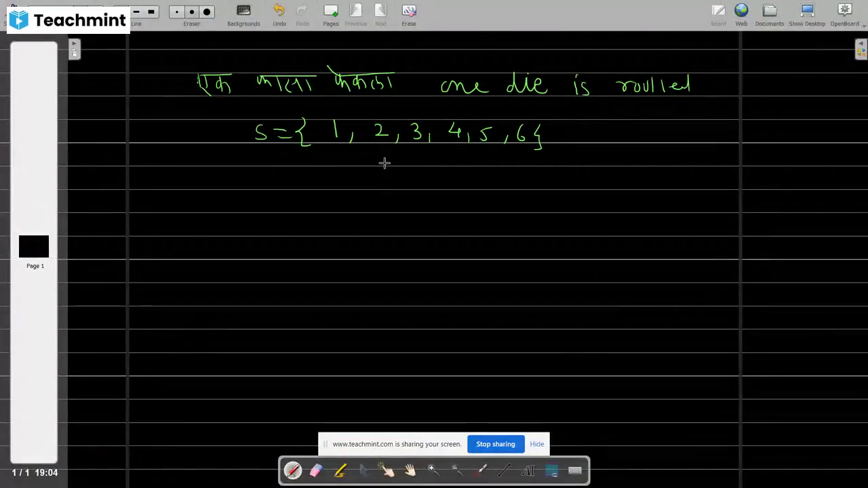Select the yellow highlighter tool

coord(340,470)
